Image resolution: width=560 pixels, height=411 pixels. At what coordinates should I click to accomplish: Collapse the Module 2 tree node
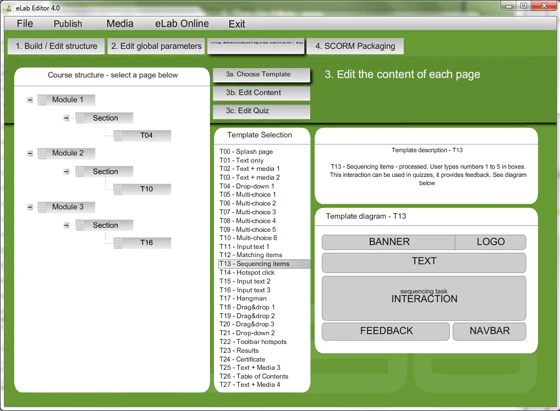click(30, 154)
